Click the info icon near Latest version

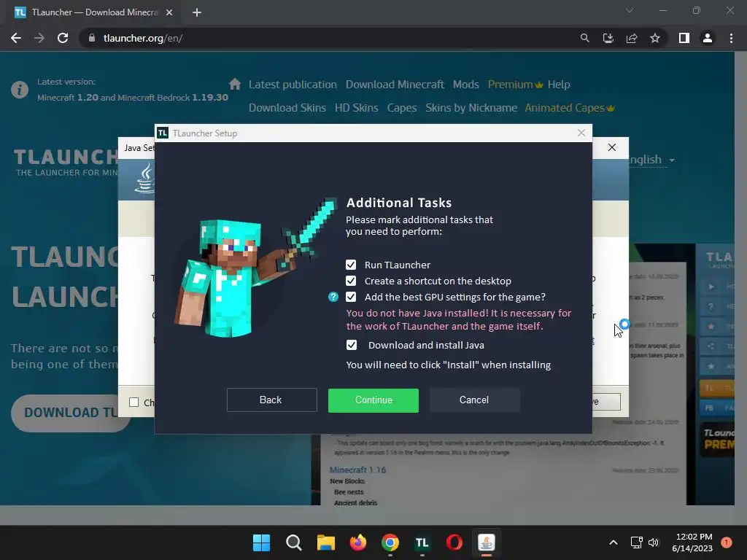point(20,90)
